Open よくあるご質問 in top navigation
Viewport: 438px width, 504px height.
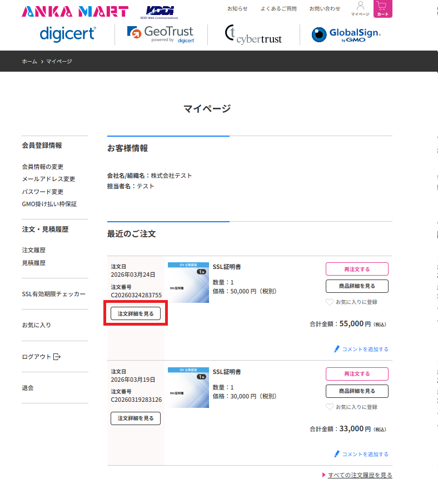[278, 9]
